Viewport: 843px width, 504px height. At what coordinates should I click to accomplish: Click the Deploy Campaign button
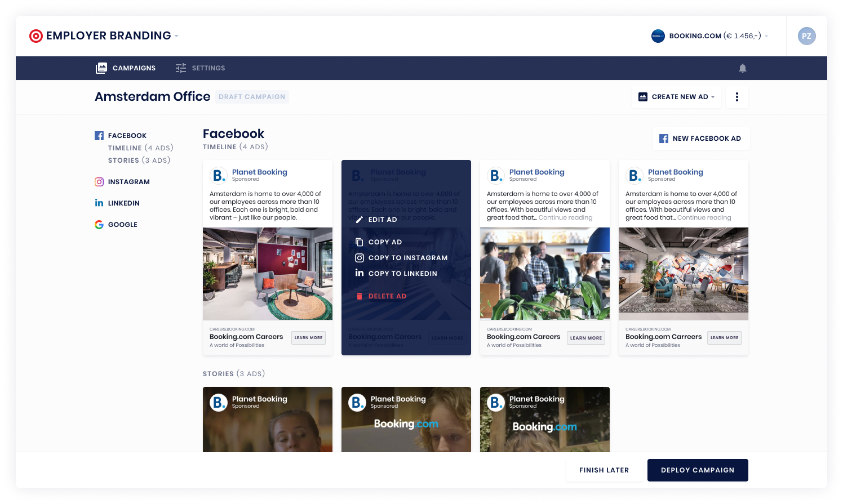click(x=698, y=470)
